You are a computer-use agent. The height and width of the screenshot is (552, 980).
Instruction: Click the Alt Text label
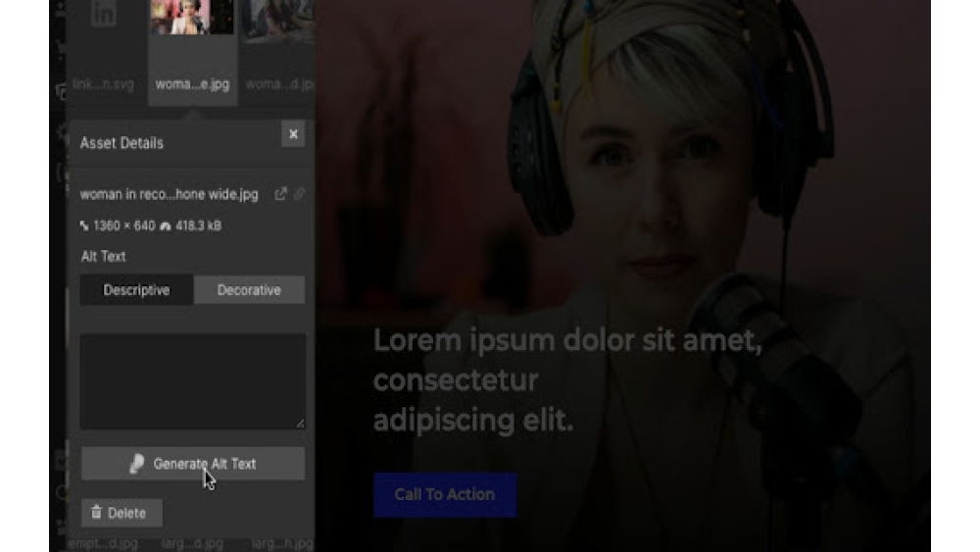(x=103, y=256)
